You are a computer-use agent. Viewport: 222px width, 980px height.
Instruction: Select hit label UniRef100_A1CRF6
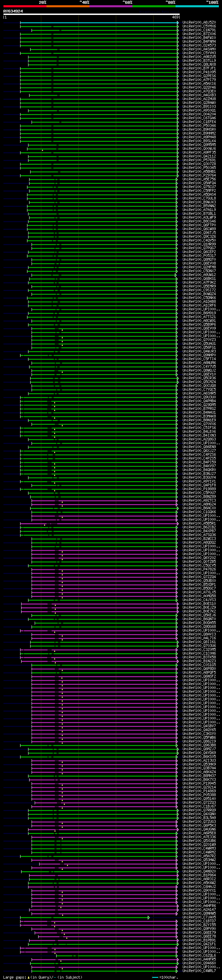(199, 305)
